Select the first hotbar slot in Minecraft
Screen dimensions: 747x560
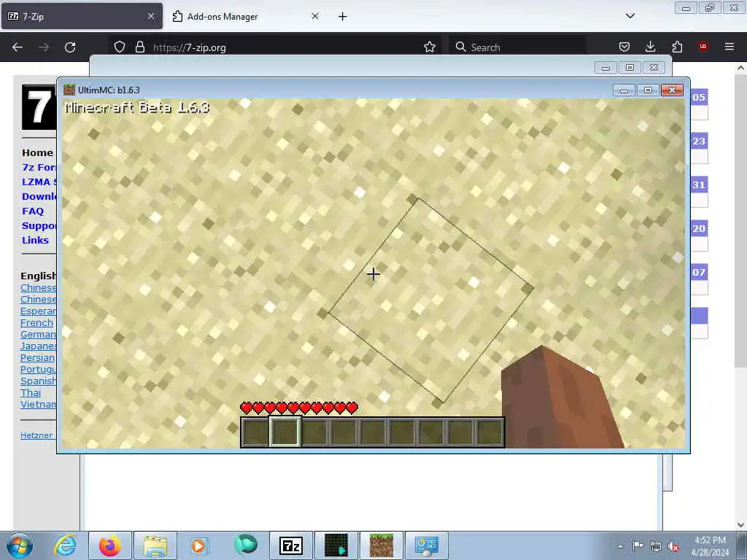pyautogui.click(x=256, y=432)
